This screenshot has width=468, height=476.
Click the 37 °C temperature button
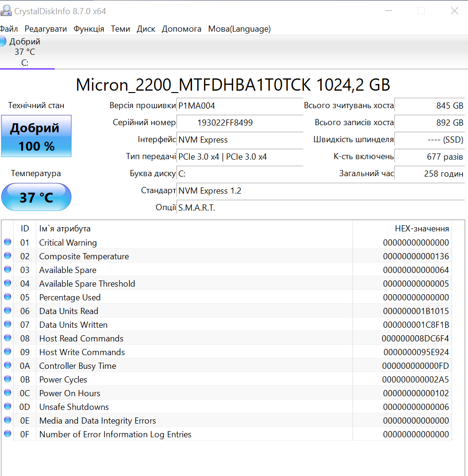tap(36, 197)
